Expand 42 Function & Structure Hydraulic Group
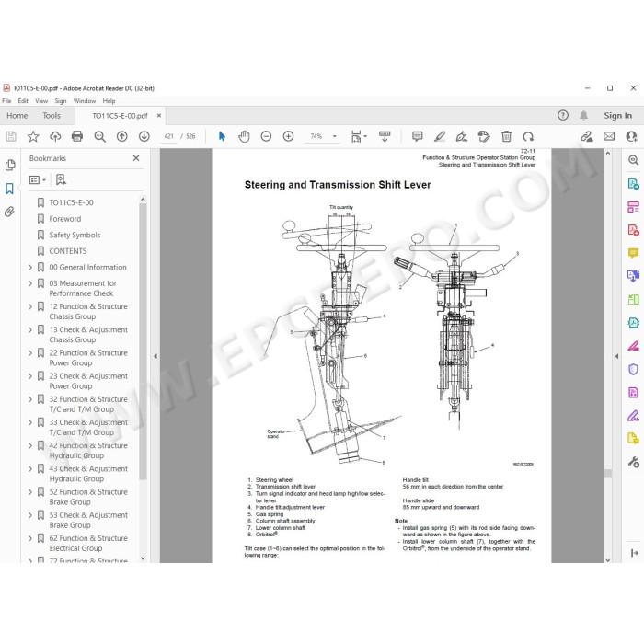Viewport: 644px width, 644px height. (x=30, y=445)
